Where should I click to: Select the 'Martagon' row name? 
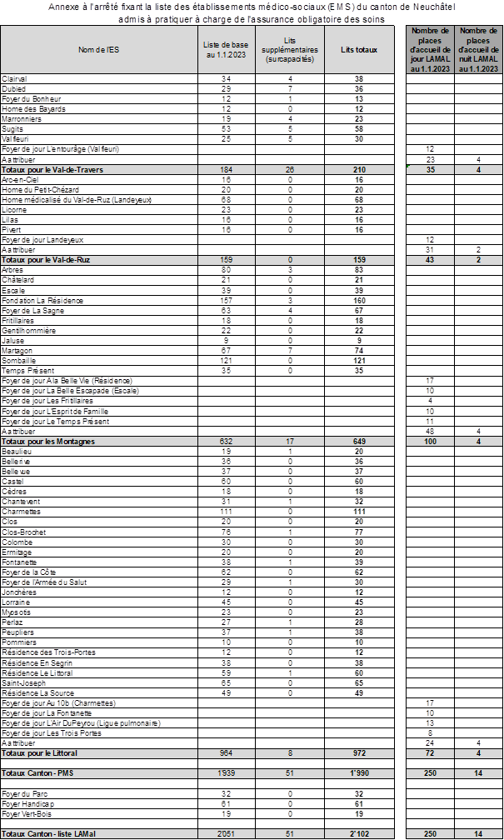(x=17, y=350)
